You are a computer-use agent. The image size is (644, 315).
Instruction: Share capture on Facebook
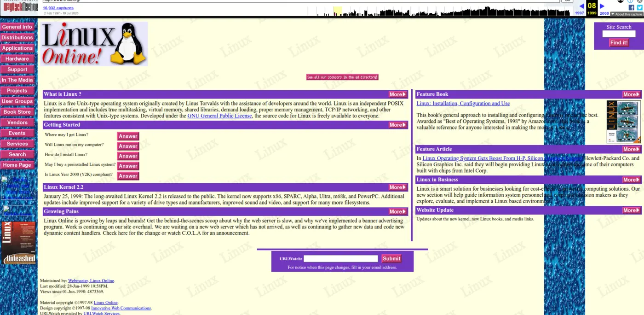(632, 7)
